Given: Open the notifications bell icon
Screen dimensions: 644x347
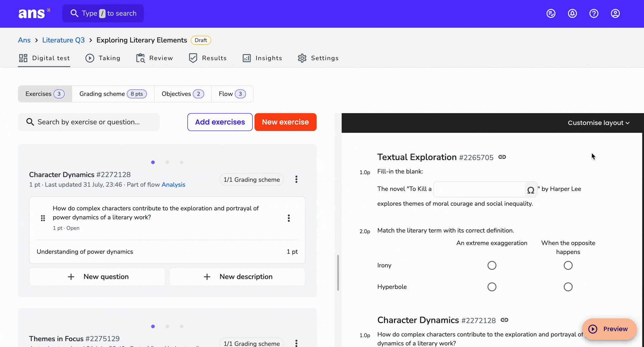Looking at the screenshot, I should (572, 13).
